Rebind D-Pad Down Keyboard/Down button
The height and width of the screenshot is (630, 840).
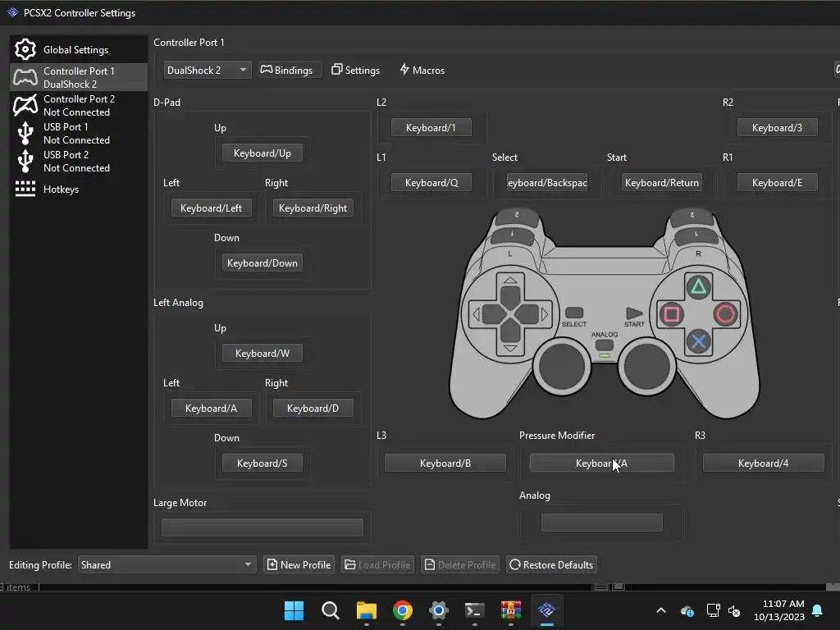coord(262,263)
